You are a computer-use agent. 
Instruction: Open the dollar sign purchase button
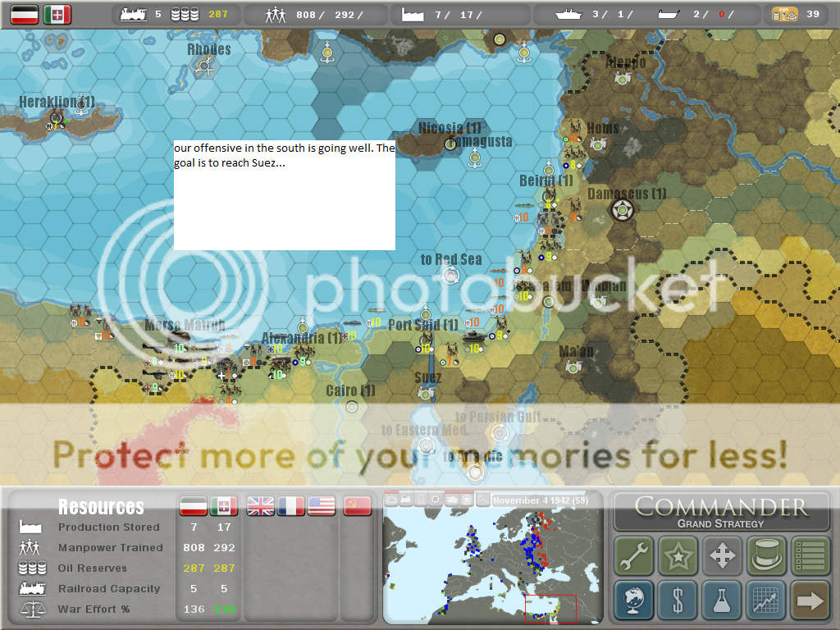678,600
